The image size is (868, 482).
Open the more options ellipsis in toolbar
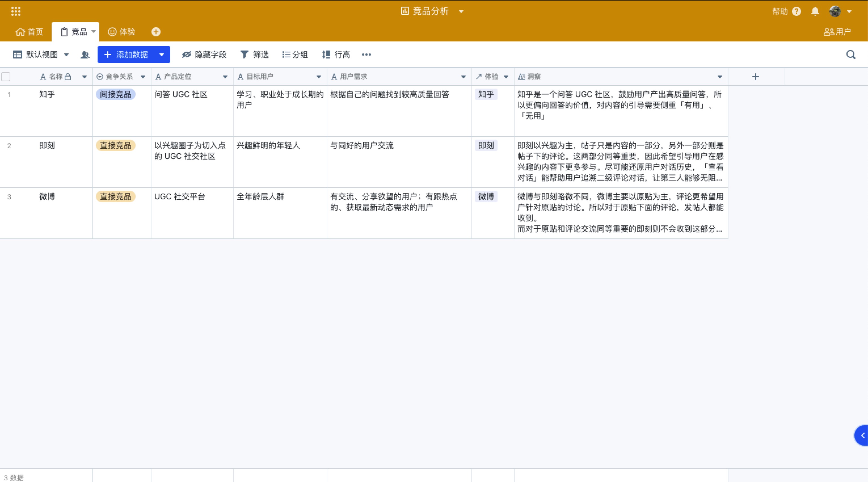coord(366,55)
